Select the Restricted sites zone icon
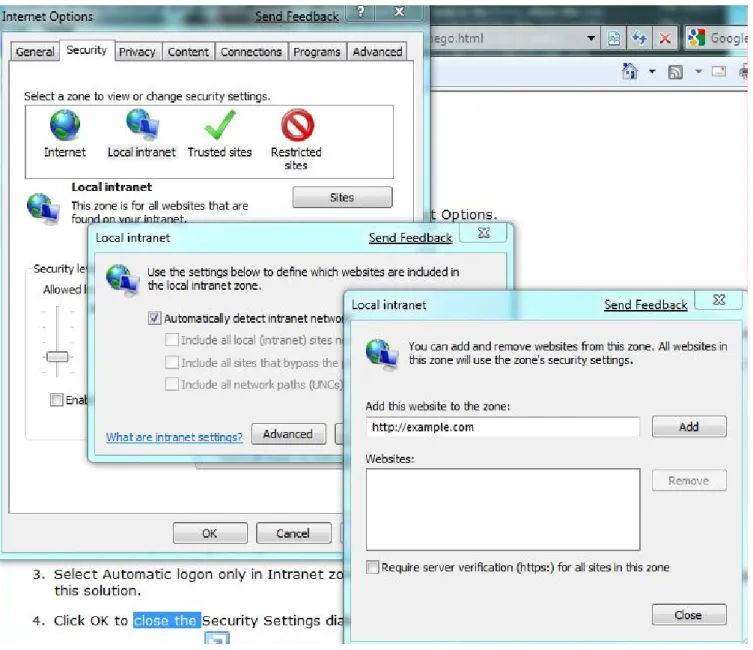This screenshot has width=753, height=650. (297, 125)
